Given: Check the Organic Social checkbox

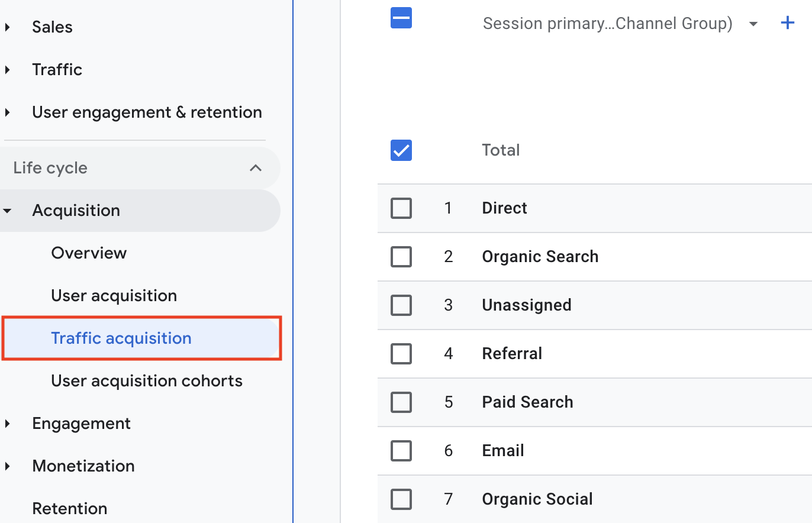Looking at the screenshot, I should point(401,499).
